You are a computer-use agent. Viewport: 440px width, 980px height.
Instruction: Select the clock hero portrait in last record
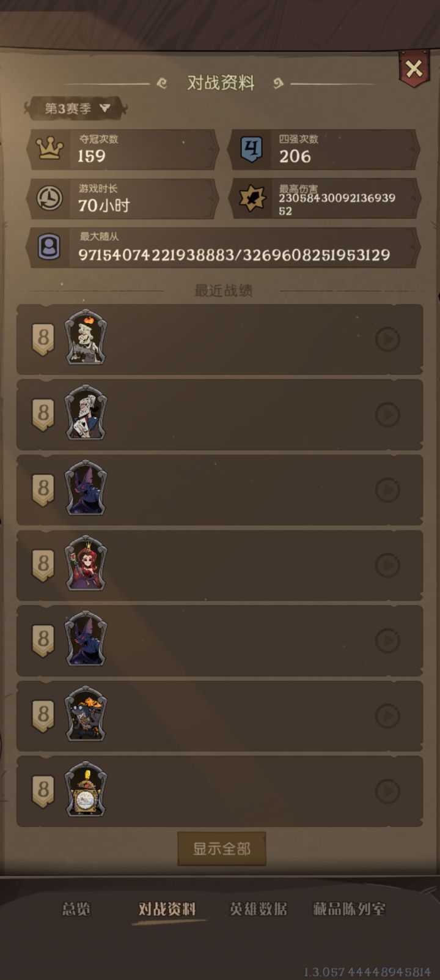click(x=86, y=789)
